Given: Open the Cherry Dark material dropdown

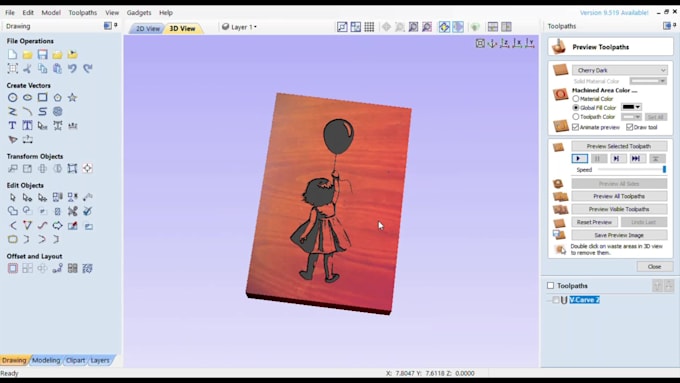Looking at the screenshot, I should click(x=620, y=70).
